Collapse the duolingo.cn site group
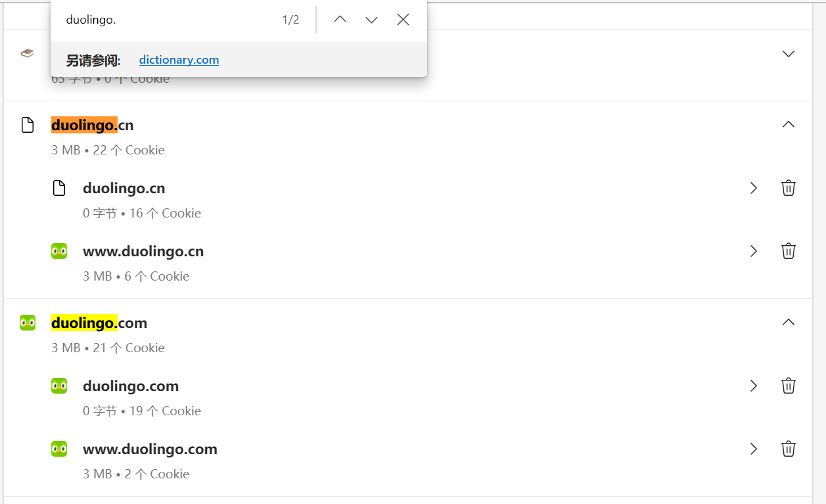Viewport: 826px width, 504px height. (x=789, y=124)
